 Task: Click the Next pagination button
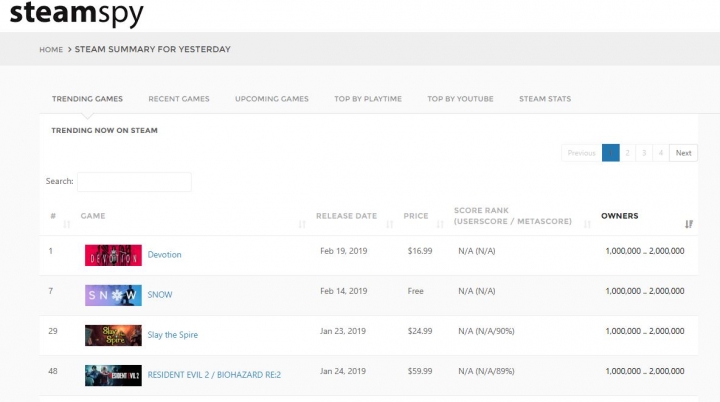click(x=683, y=153)
